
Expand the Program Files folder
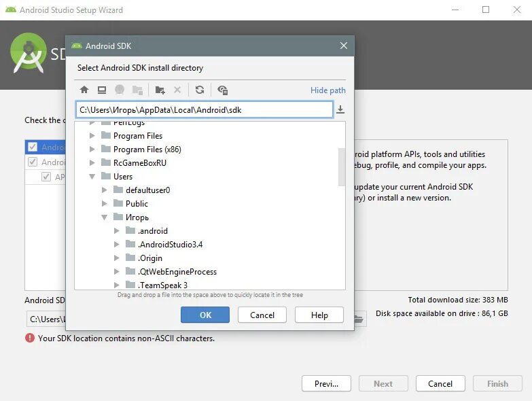92,136
